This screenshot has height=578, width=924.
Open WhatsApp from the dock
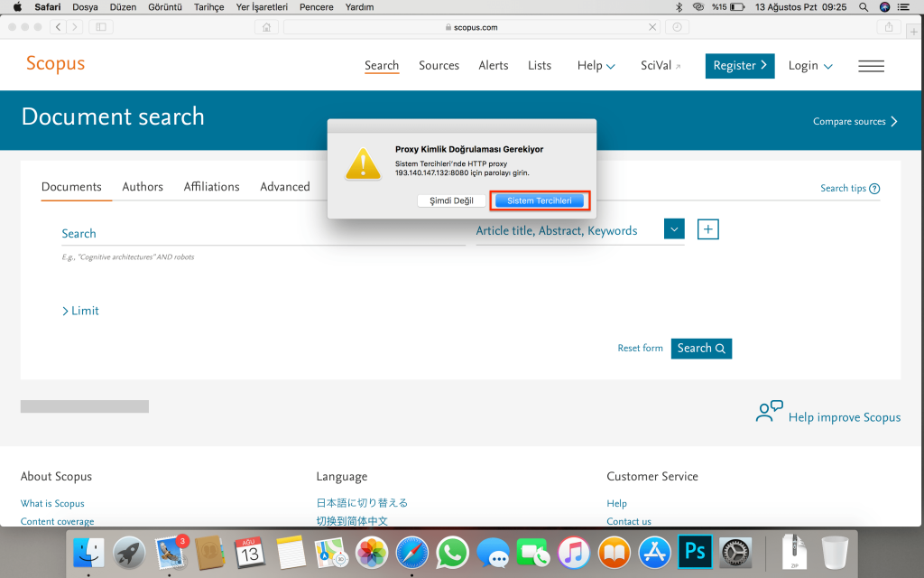tap(452, 552)
